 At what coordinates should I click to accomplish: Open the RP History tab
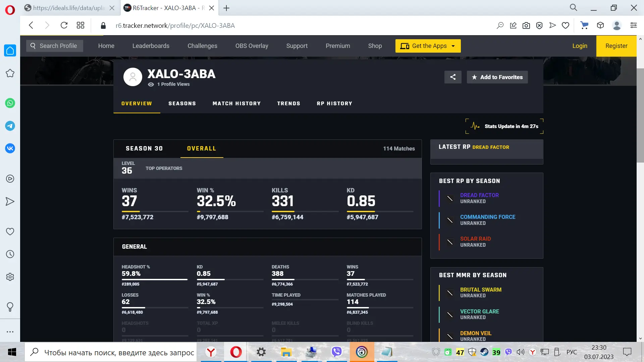334,104
